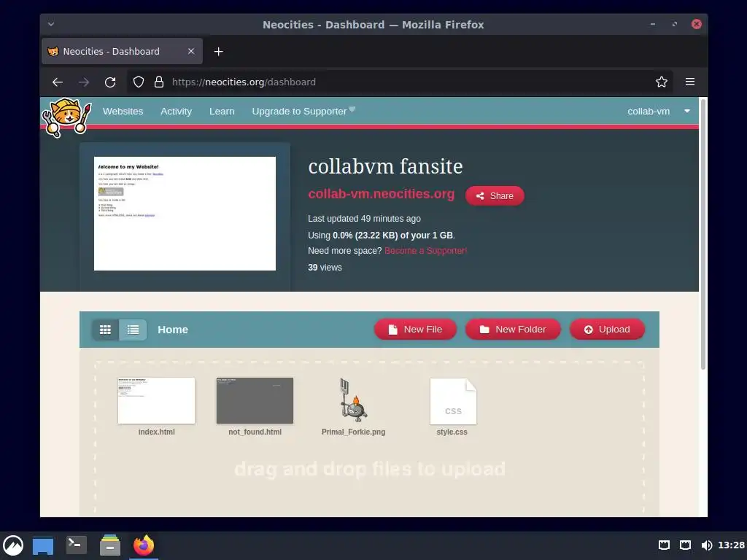Click the site preview screenshot thumbnail
Image resolution: width=747 pixels, height=560 pixels.
point(185,214)
